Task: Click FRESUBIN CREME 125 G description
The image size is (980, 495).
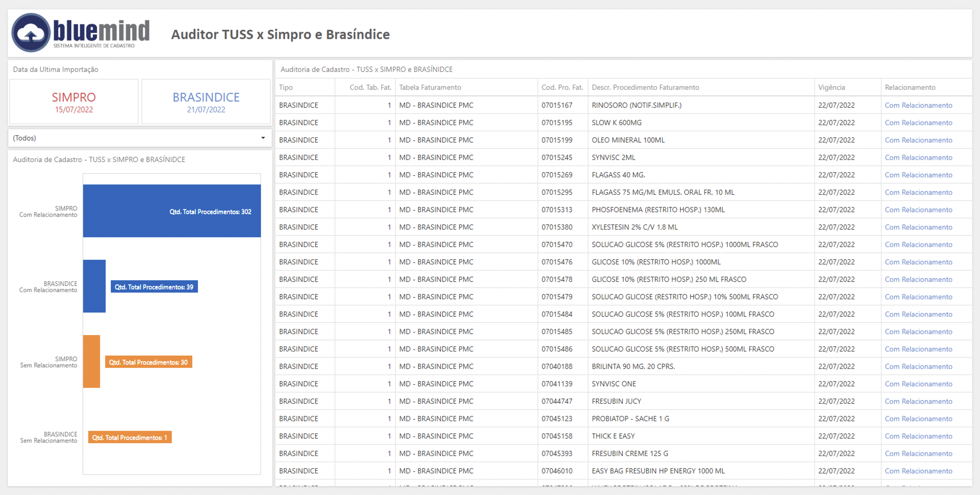Action: pyautogui.click(x=630, y=453)
